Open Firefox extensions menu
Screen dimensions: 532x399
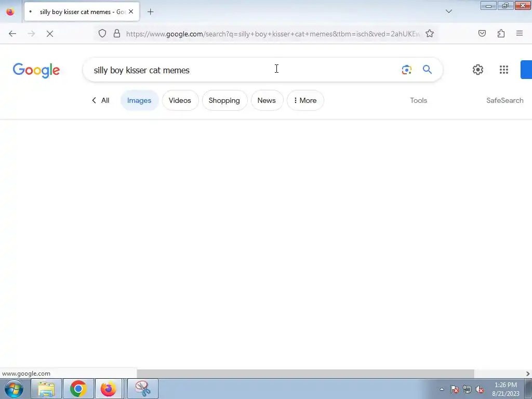click(501, 33)
